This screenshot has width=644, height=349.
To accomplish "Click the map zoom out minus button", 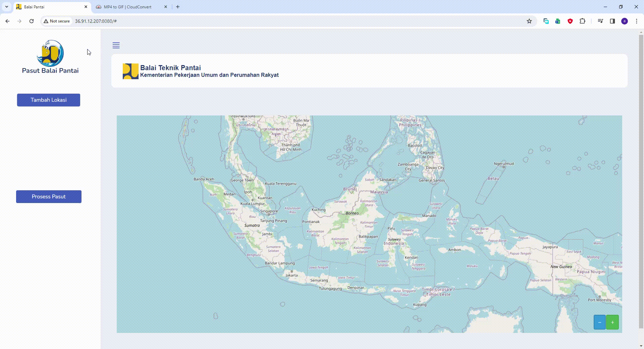I will pyautogui.click(x=599, y=322).
